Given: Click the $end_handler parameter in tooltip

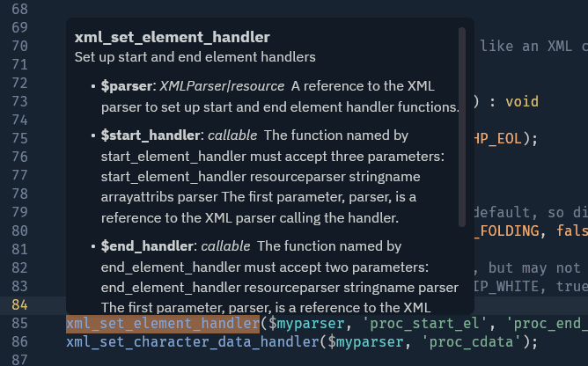Looking at the screenshot, I should coord(147,246).
